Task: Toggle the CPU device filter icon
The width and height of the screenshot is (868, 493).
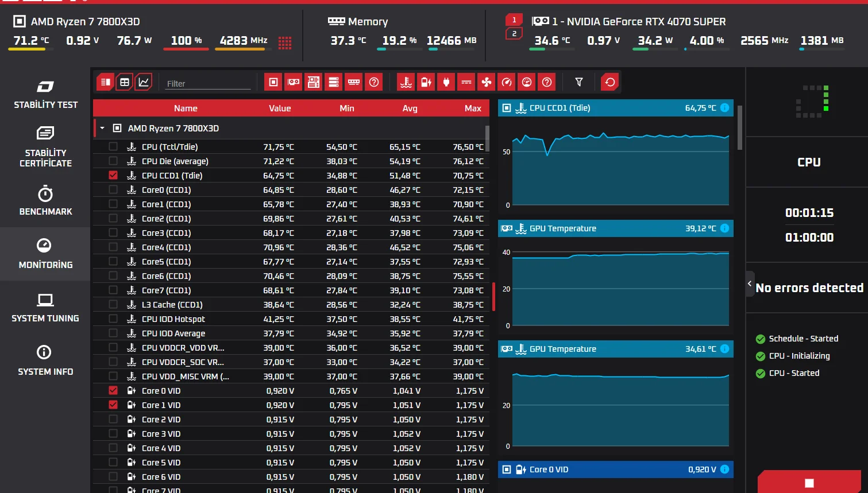Action: 273,82
